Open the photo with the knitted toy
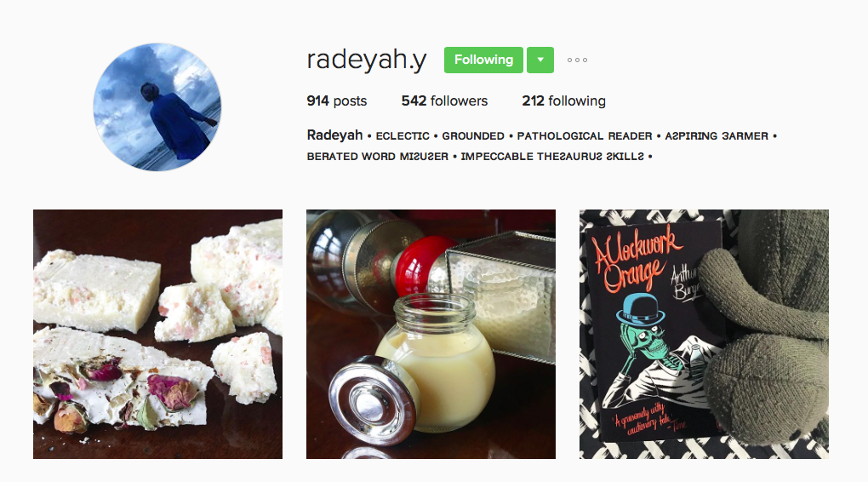The width and height of the screenshot is (868, 482). (x=704, y=334)
